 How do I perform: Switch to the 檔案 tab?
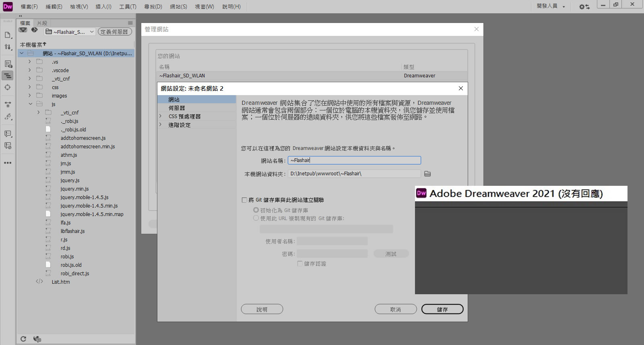[25, 23]
